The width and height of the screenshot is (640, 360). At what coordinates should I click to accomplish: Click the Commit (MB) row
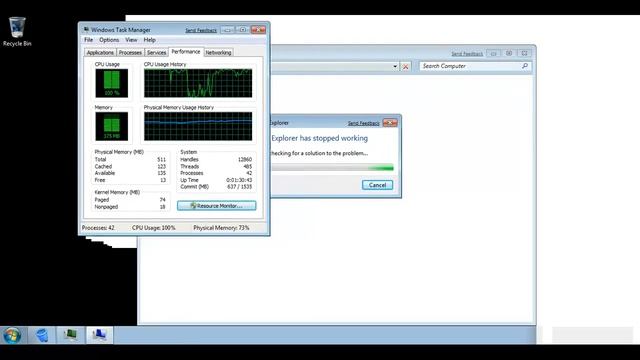coord(216,187)
